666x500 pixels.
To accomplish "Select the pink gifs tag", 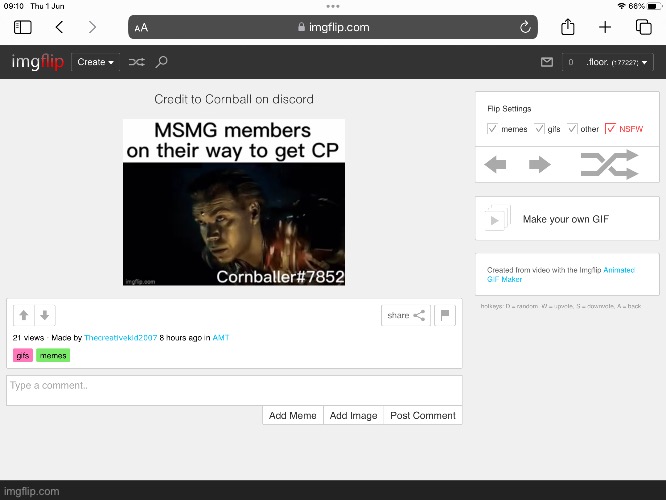I will tap(23, 356).
